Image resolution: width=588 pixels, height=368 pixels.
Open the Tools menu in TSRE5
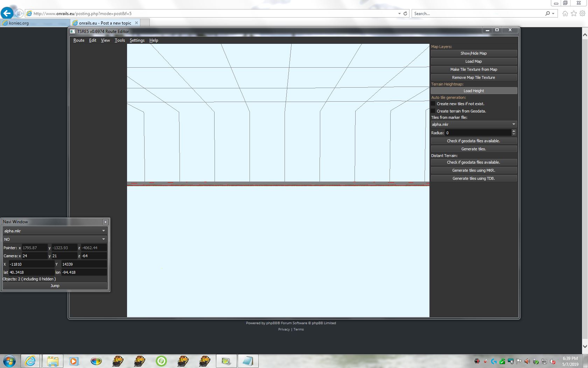(120, 40)
